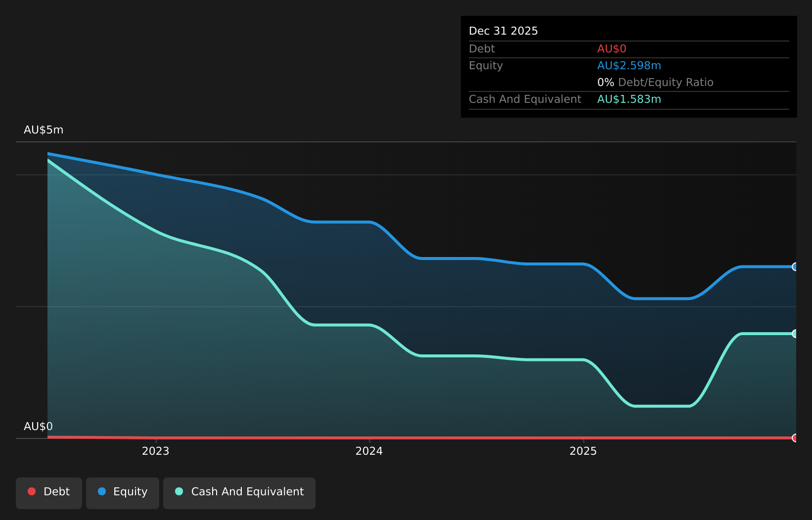Select the Debt line endpoint marker

[795, 438]
